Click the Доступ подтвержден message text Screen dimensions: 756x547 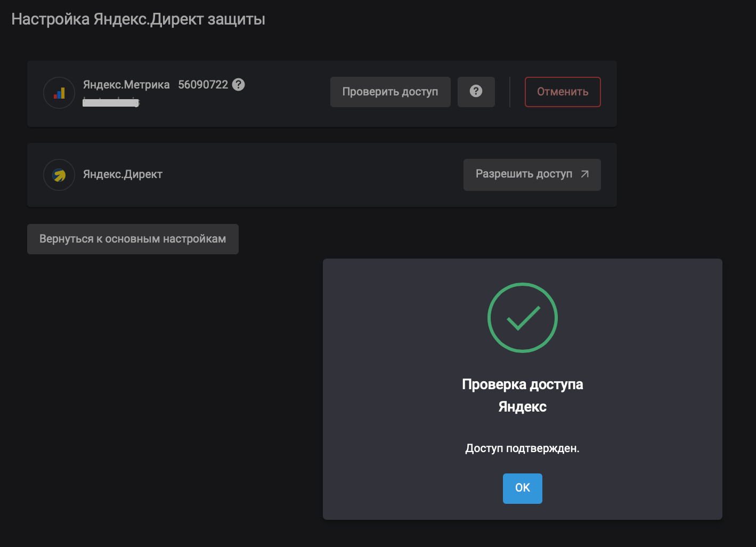(x=522, y=448)
